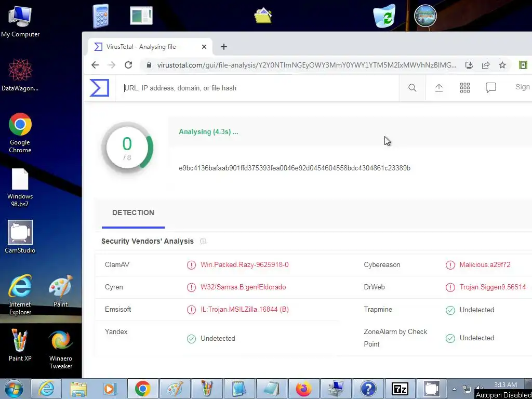The image size is (532, 399).
Task: Click the share page icon in address bar
Action: [x=486, y=65]
